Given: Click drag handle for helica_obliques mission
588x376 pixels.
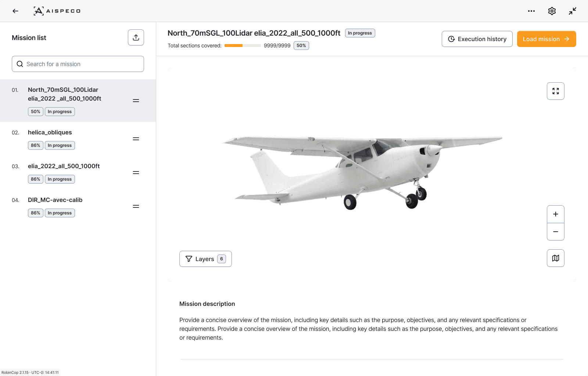Looking at the screenshot, I should [136, 139].
